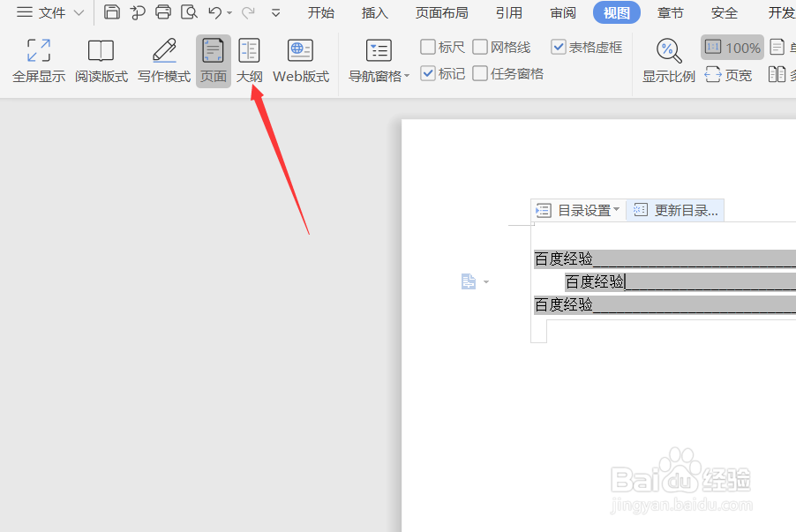Image resolution: width=796 pixels, height=532 pixels.
Task: Select the 视图 tab
Action: click(x=616, y=12)
